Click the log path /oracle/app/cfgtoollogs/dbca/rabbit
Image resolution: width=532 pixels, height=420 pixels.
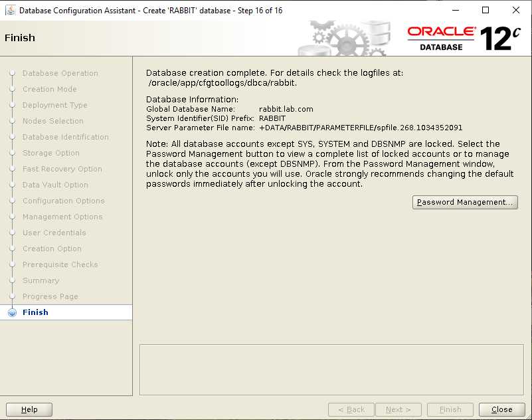(x=222, y=83)
